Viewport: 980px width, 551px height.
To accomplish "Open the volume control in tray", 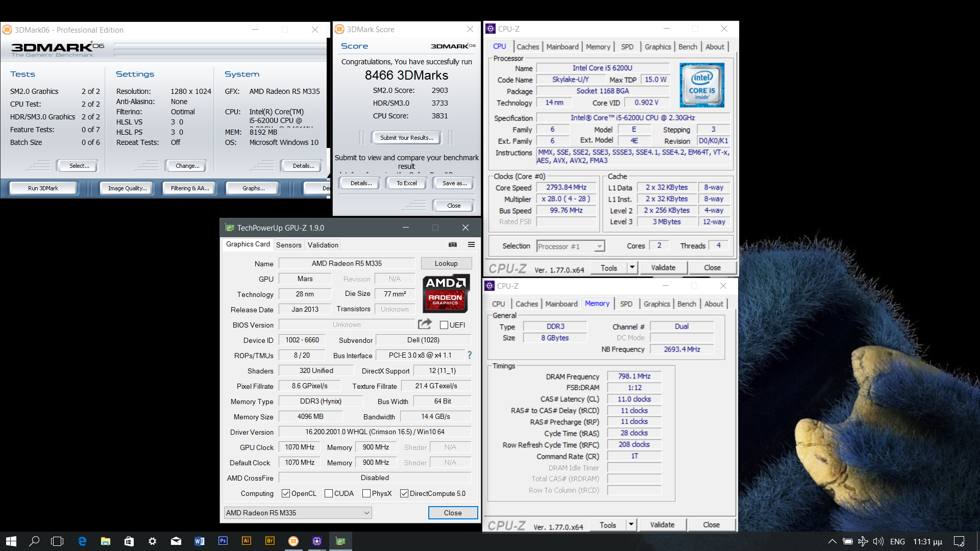I will (878, 541).
